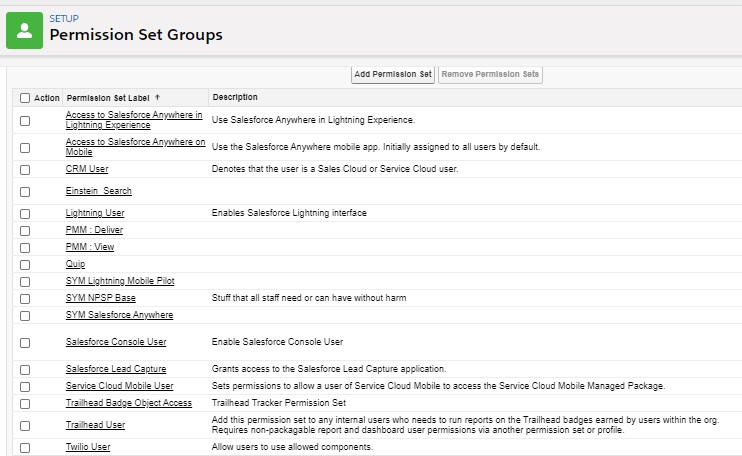Click the Permission Set Groups page title
Image resolution: width=742 pixels, height=456 pixels.
136,35
